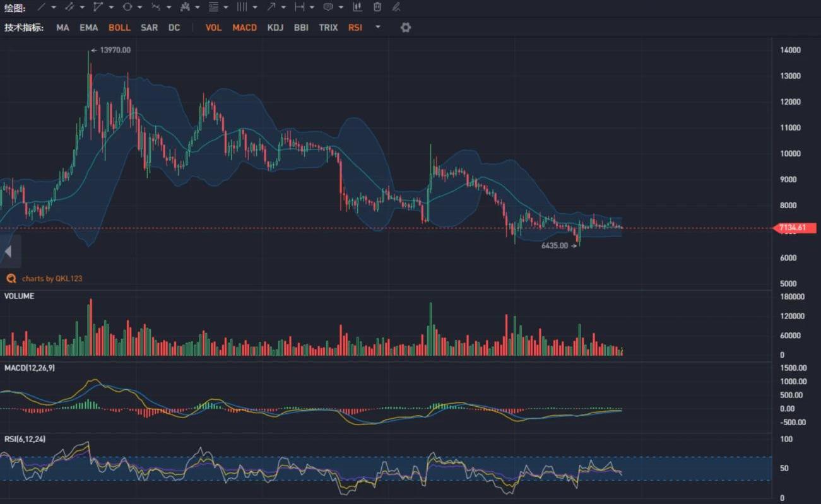
Task: Pick the text annotation bubble tool
Action: tap(328, 7)
